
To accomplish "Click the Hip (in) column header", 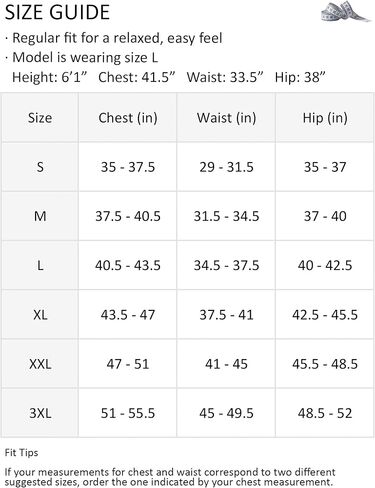I will (x=325, y=118).
